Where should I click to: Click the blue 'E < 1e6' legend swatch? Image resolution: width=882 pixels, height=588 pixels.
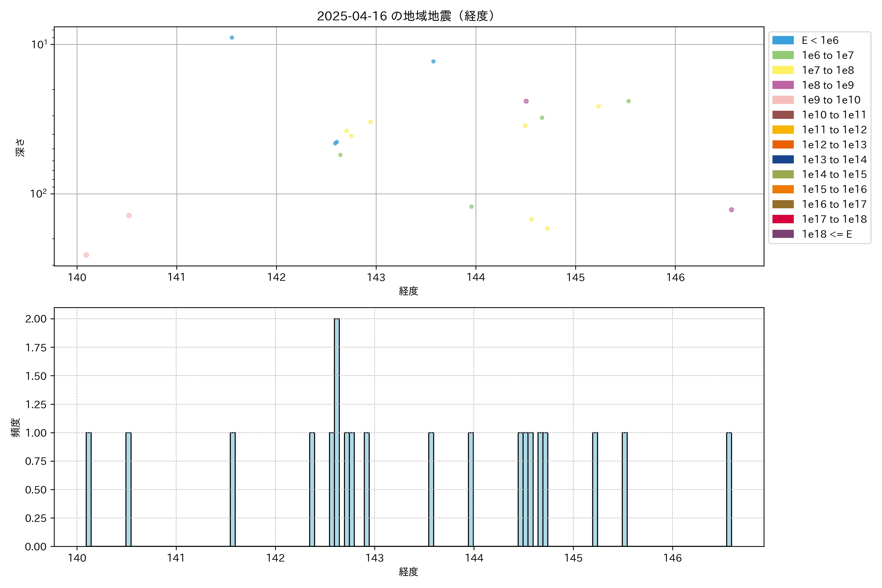[x=783, y=40]
